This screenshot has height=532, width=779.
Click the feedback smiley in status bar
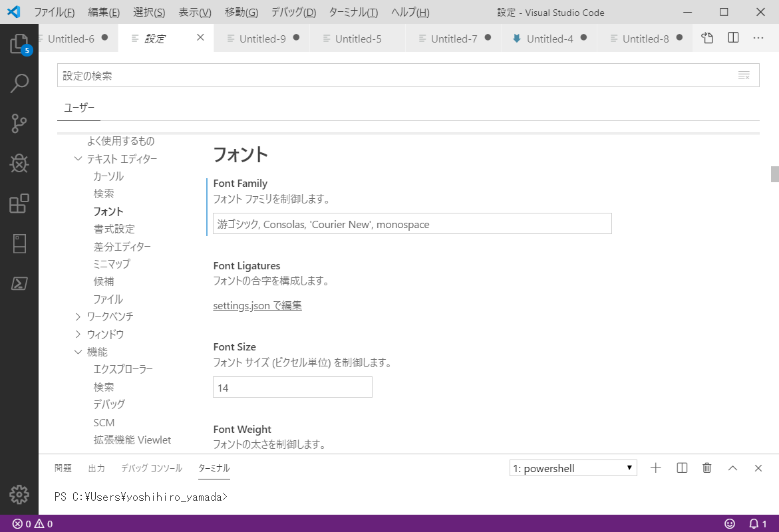[x=729, y=523]
